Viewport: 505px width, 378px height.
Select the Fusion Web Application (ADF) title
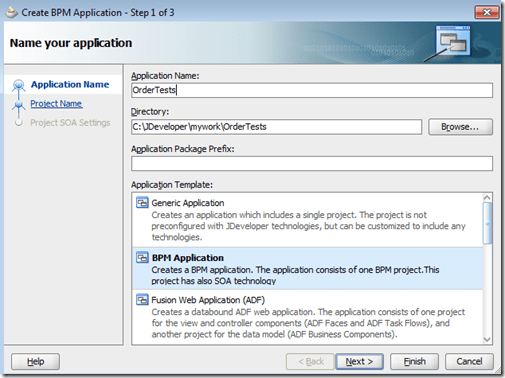point(208,300)
